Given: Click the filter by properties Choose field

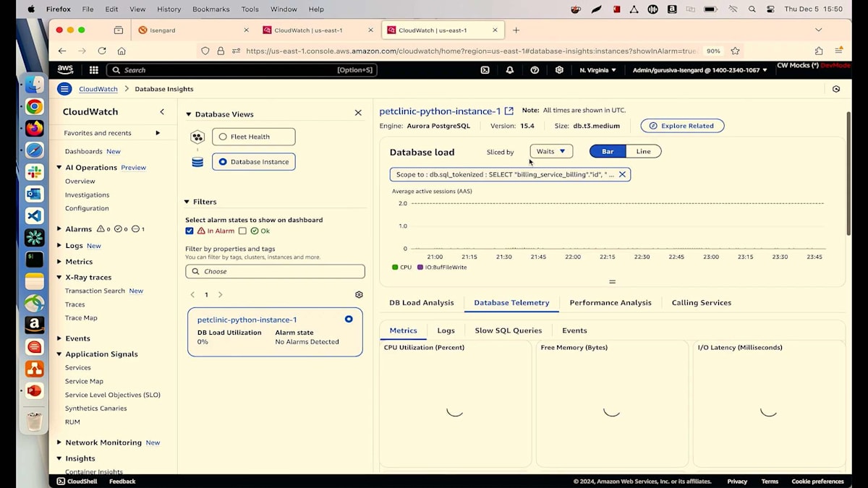Looking at the screenshot, I should pos(275,271).
